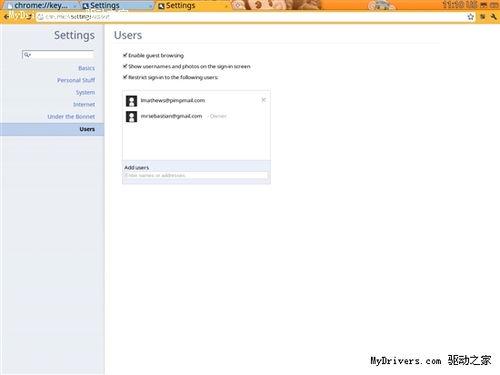Switch to the inactive middle Settings tab
The height and width of the screenshot is (375, 500).
[117, 6]
